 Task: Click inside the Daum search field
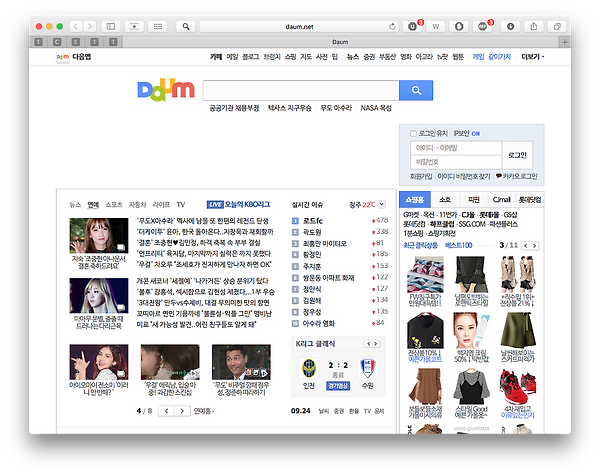coord(301,90)
